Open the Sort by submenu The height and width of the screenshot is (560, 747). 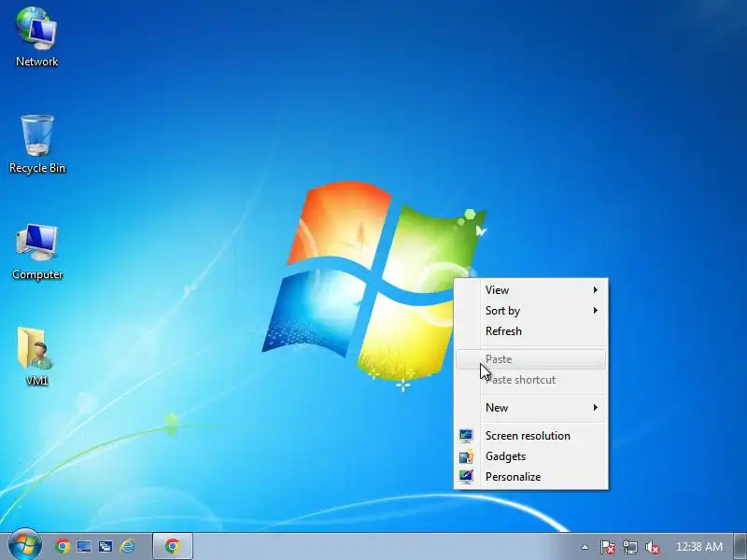click(530, 311)
